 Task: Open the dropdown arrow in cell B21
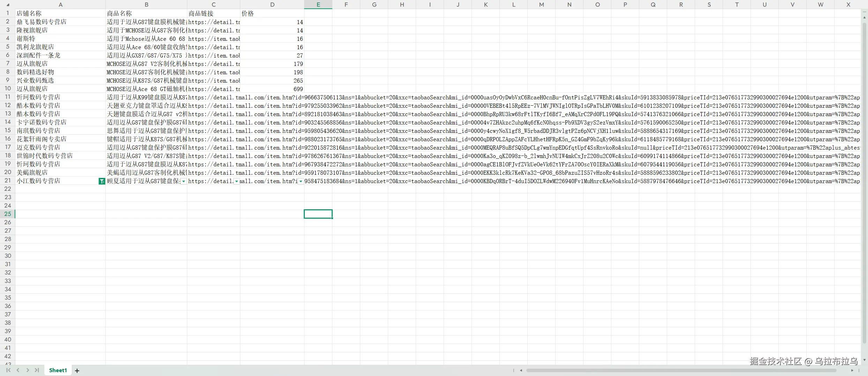pyautogui.click(x=183, y=181)
